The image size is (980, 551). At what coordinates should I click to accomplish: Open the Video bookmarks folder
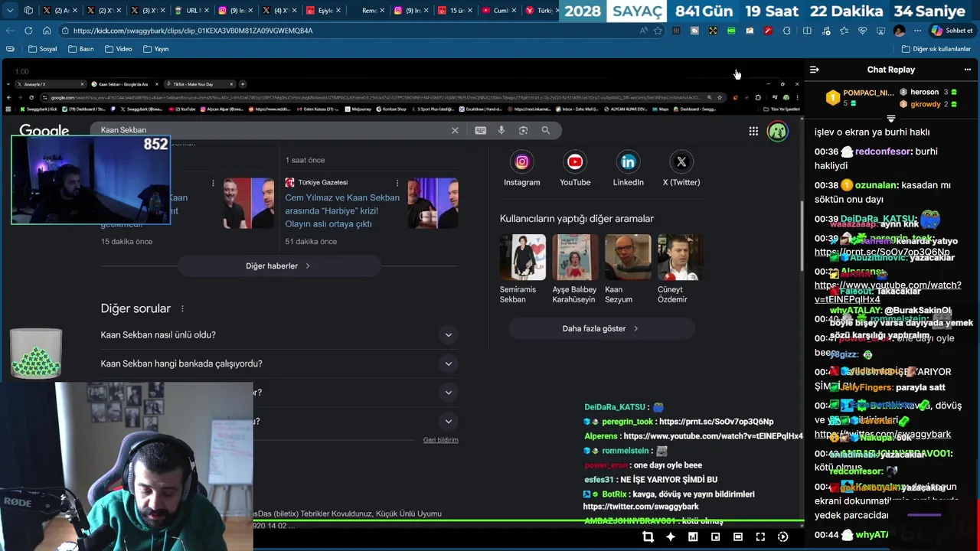pos(119,49)
